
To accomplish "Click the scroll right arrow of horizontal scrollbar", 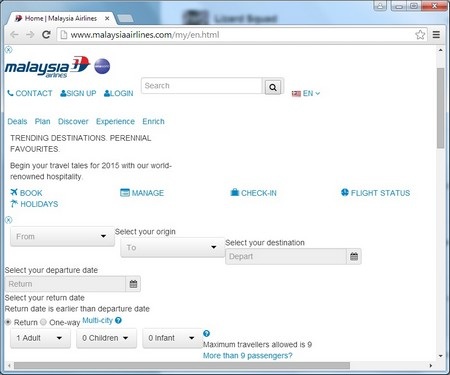I will click(431, 366).
